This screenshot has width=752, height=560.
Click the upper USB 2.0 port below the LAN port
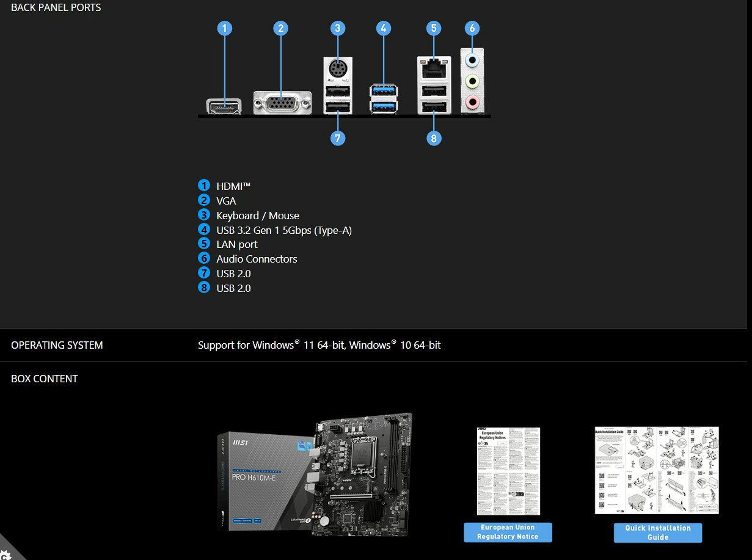point(434,91)
